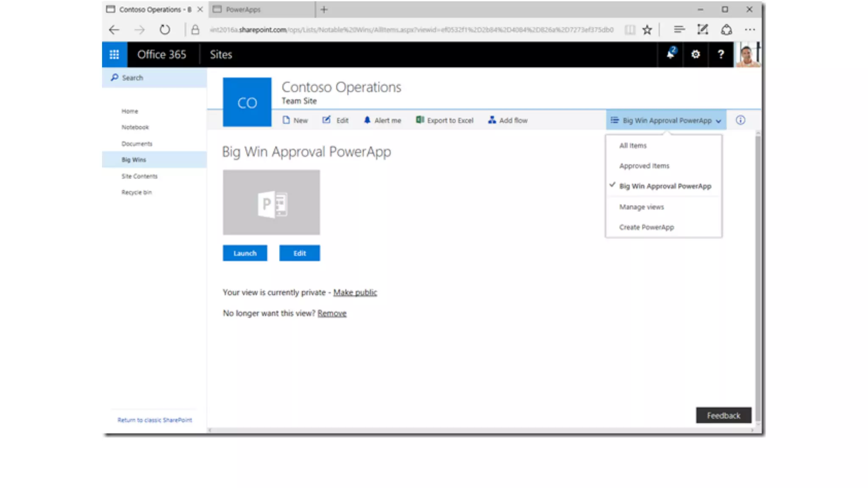Image resolution: width=868 pixels, height=488 pixels.
Task: Open the settings gear in Office bar
Action: (696, 54)
